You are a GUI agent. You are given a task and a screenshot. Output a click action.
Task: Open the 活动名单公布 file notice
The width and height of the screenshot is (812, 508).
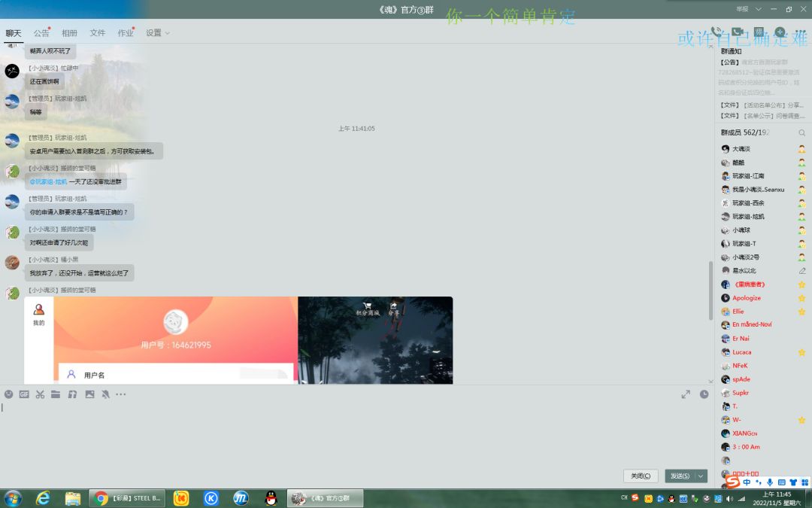[762, 105]
